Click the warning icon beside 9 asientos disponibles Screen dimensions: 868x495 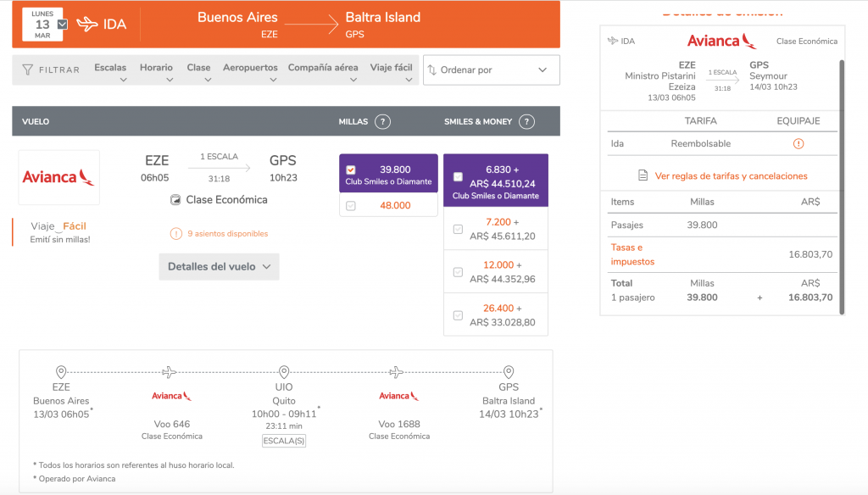point(176,234)
